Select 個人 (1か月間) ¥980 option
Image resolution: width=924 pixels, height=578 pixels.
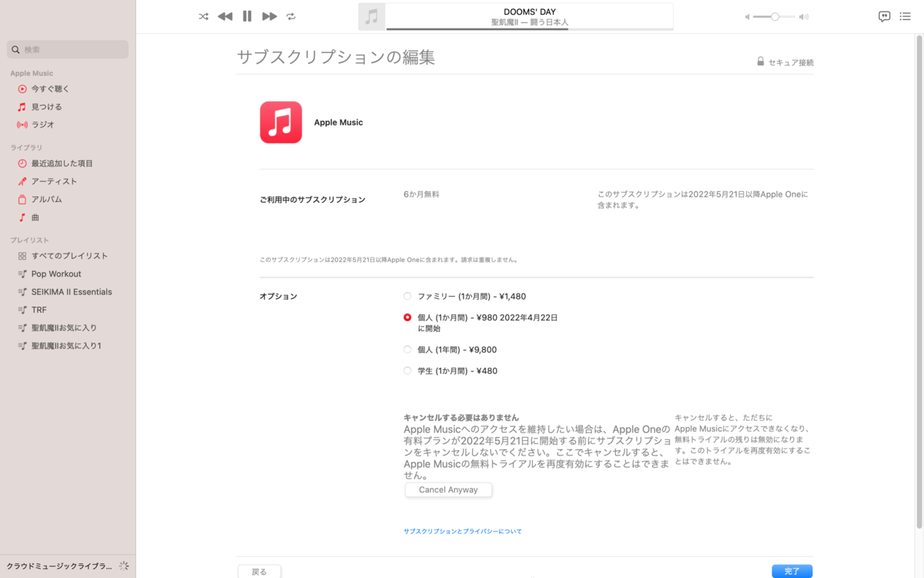pos(407,317)
